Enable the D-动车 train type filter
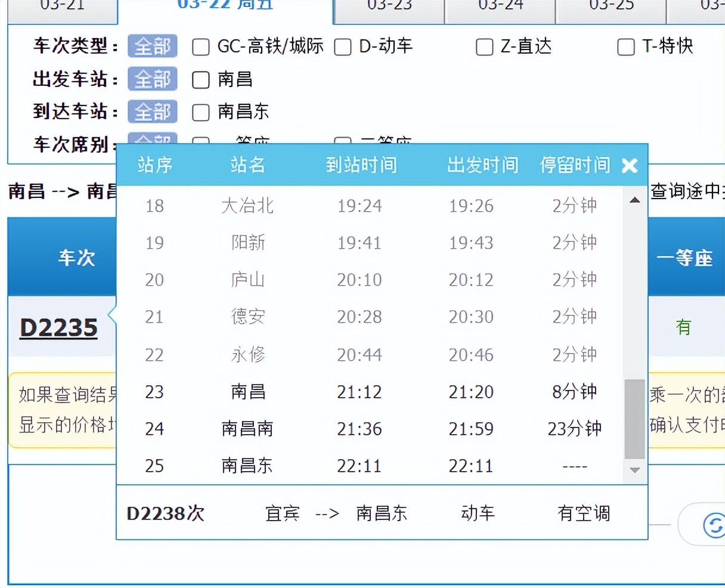This screenshot has height=588, width=725. pyautogui.click(x=343, y=47)
